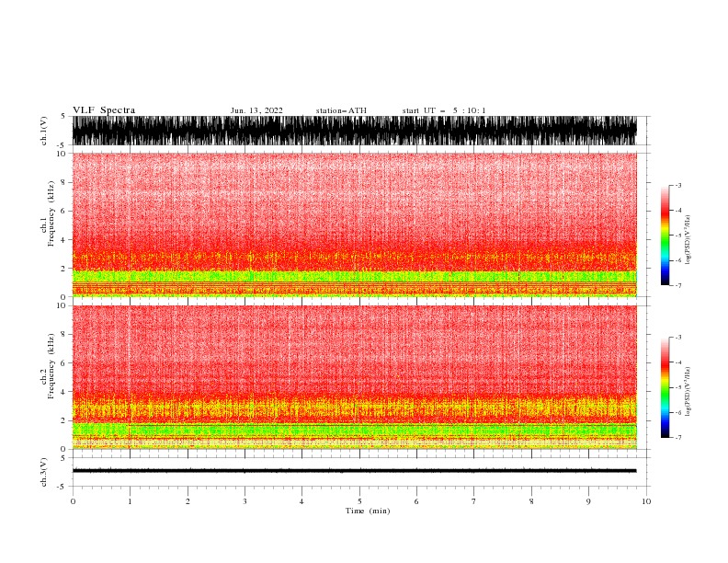This screenshot has width=728, height=563.
Task: Click the ch.2 'Frequency (kHz)' axis label
Action: [x=51, y=366]
